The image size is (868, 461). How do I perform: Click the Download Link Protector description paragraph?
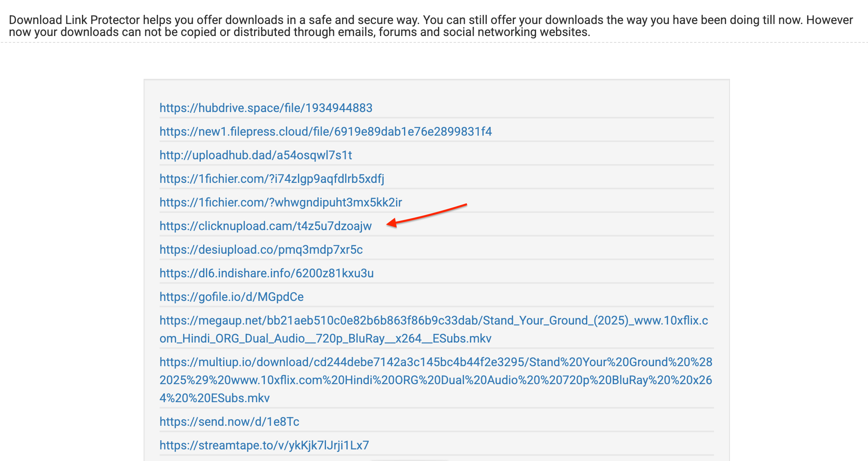pos(431,26)
